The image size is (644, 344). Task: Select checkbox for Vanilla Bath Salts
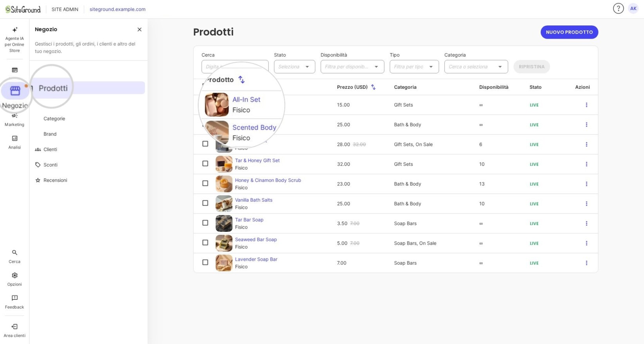[205, 203]
